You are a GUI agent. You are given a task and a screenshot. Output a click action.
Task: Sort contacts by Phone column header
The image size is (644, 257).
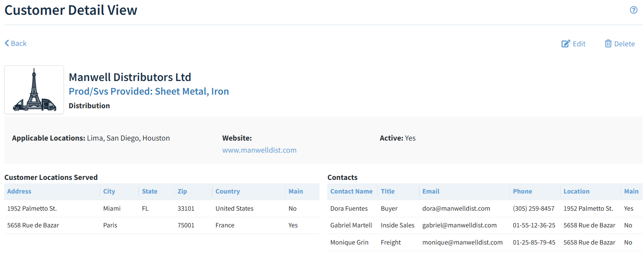tap(522, 192)
